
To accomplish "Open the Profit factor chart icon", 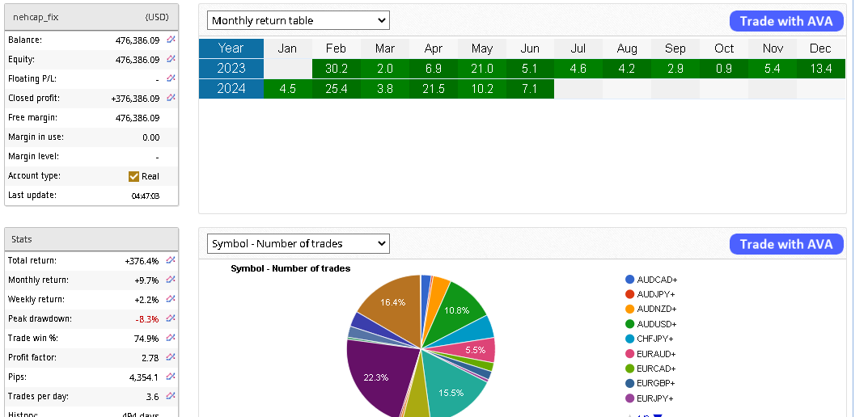I will (171, 357).
